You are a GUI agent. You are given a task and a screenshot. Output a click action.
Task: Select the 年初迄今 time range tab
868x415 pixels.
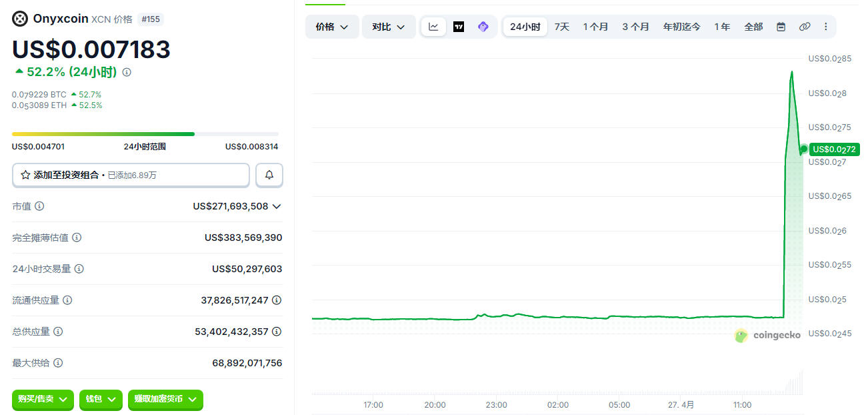(x=681, y=27)
